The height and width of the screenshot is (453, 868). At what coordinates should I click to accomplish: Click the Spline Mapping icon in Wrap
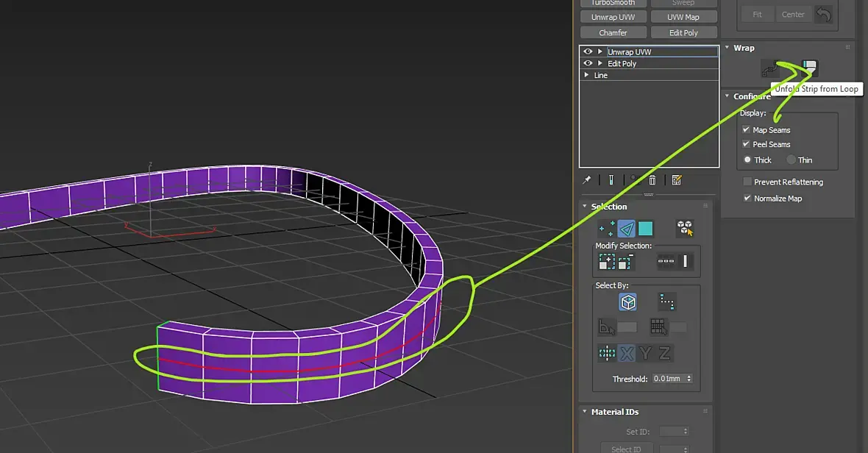[x=770, y=69]
